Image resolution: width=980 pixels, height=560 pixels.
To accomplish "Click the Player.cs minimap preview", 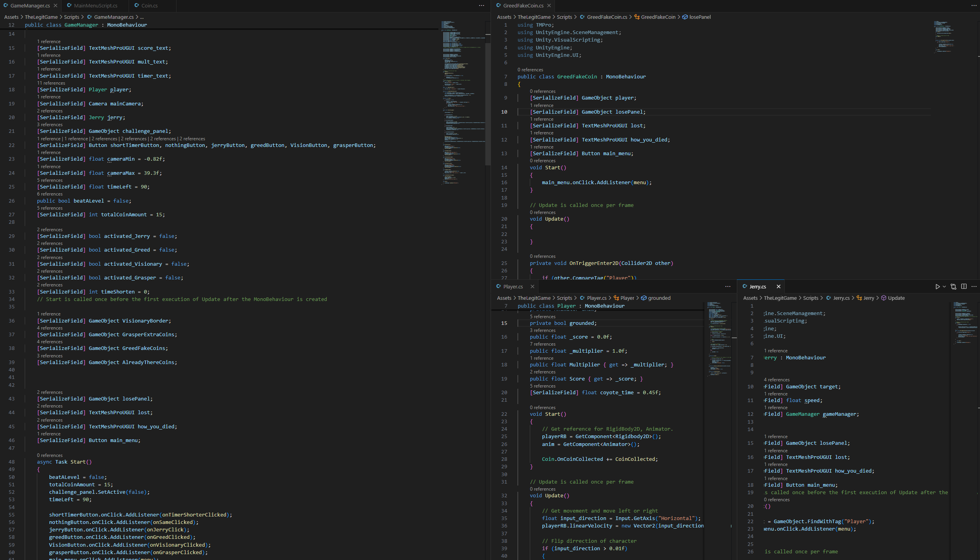I will click(719, 339).
